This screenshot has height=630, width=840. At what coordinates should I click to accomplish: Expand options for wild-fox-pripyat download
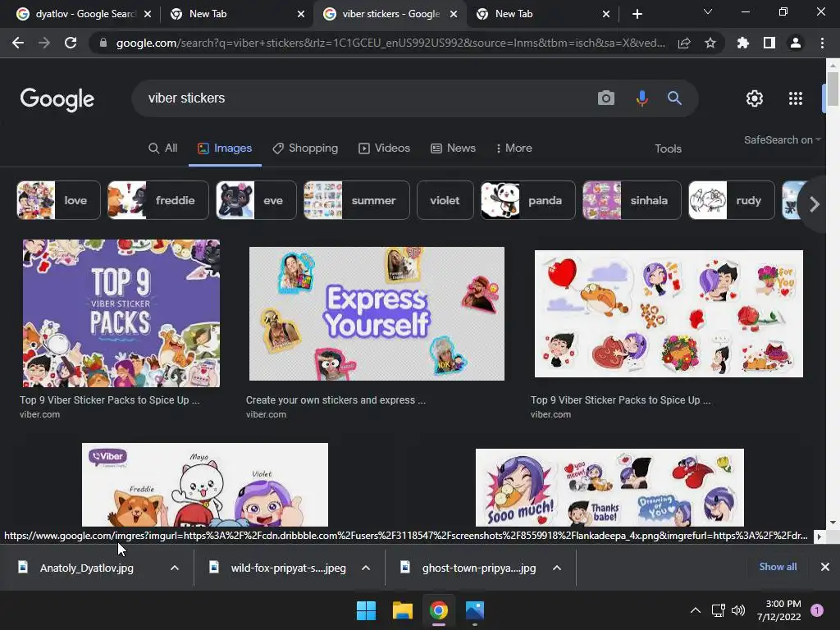366,568
